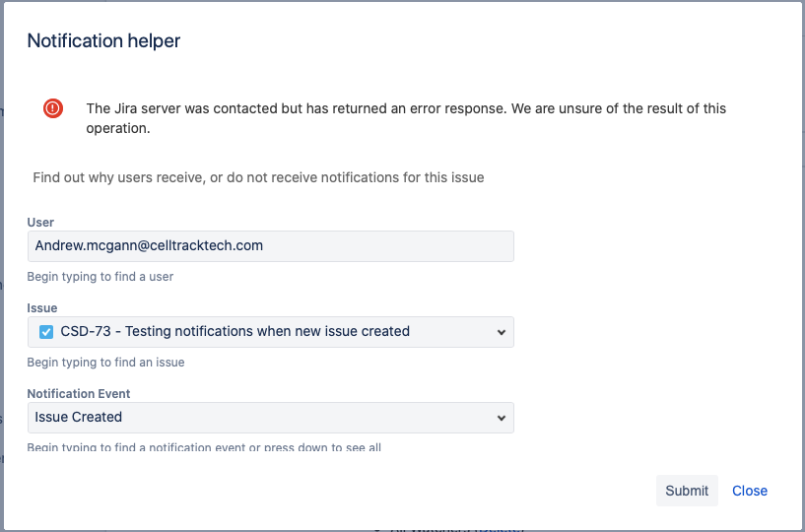Select the Issue Created event field
Image resolution: width=805 pixels, height=532 pixels.
[271, 418]
